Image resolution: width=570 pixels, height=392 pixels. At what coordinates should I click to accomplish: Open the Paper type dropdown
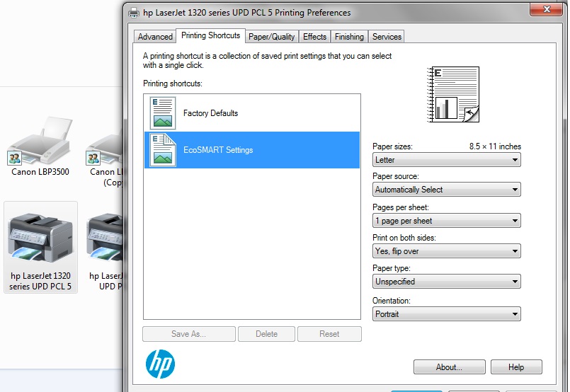pyautogui.click(x=446, y=282)
